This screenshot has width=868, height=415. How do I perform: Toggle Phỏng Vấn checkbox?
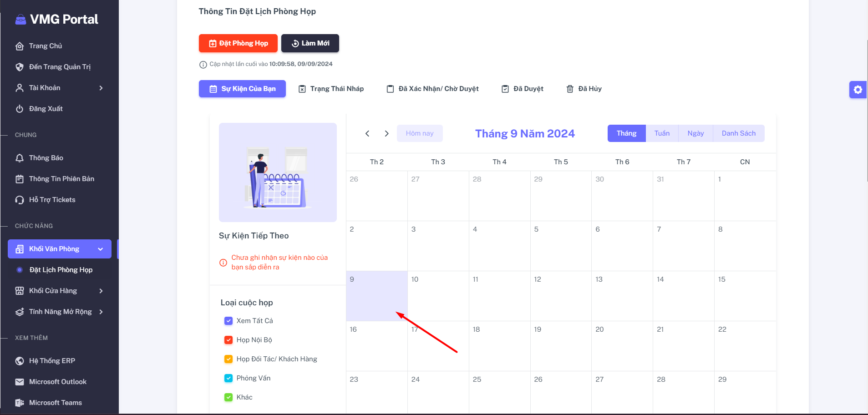coord(228,378)
